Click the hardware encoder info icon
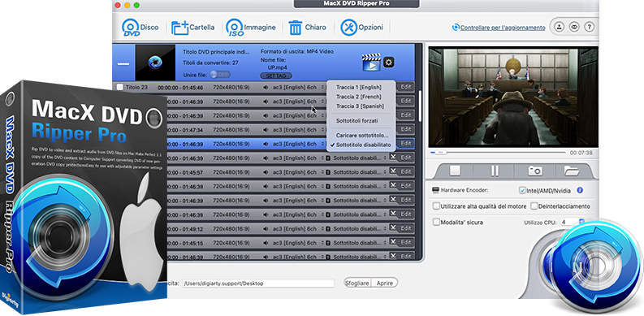Image resolution: width=644 pixels, height=316 pixels. click(580, 190)
